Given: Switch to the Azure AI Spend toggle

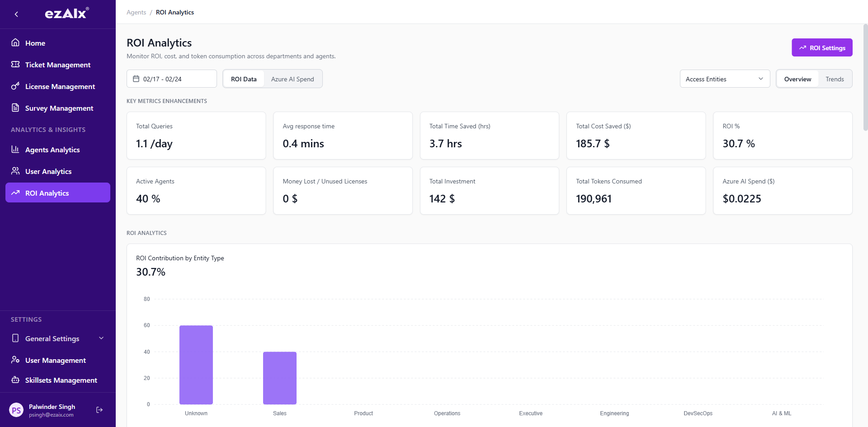Looking at the screenshot, I should point(292,79).
